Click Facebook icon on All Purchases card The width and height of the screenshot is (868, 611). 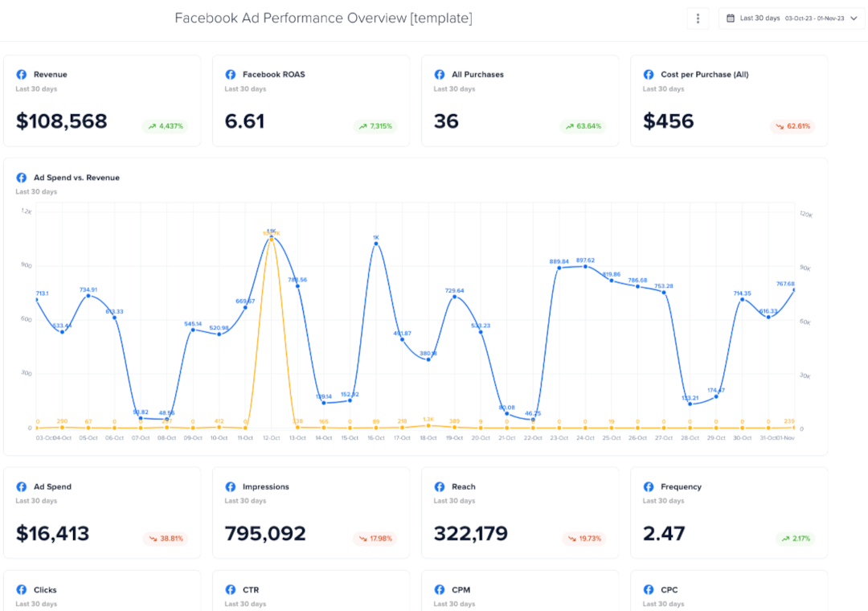[x=440, y=74]
